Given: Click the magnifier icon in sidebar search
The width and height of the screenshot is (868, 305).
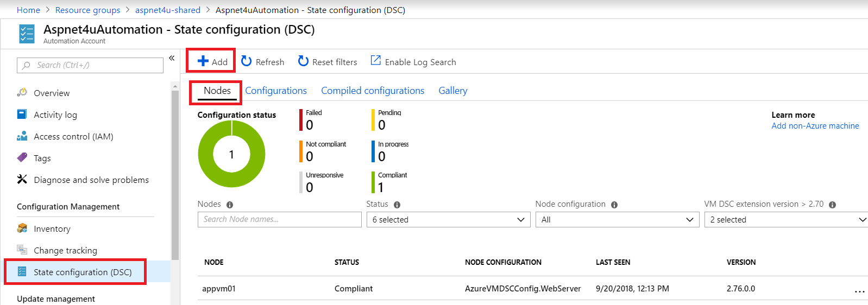Looking at the screenshot, I should pos(27,65).
